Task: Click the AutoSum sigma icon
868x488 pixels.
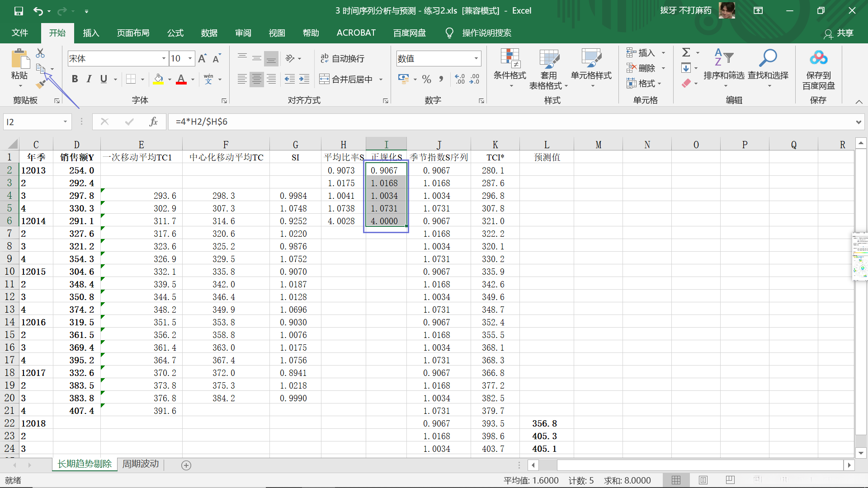Action: 686,53
